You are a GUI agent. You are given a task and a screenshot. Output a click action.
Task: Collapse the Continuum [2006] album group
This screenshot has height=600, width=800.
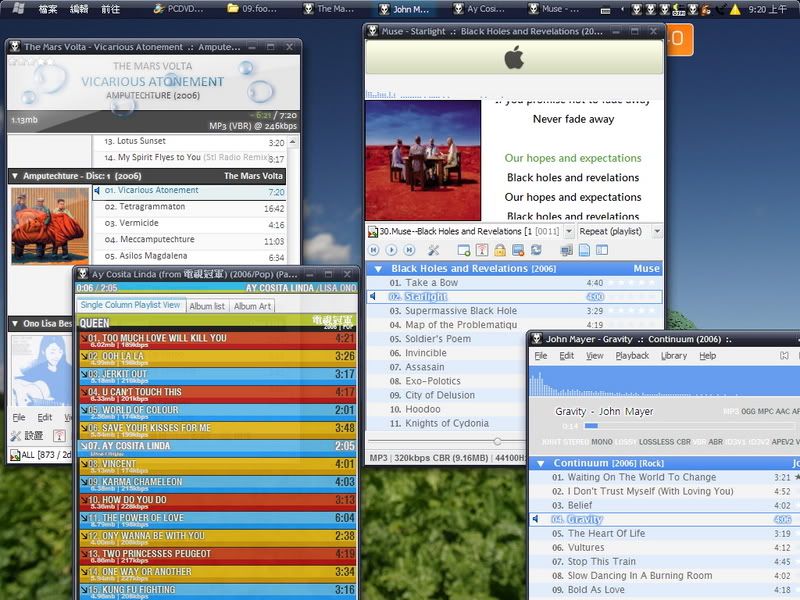pyautogui.click(x=541, y=463)
